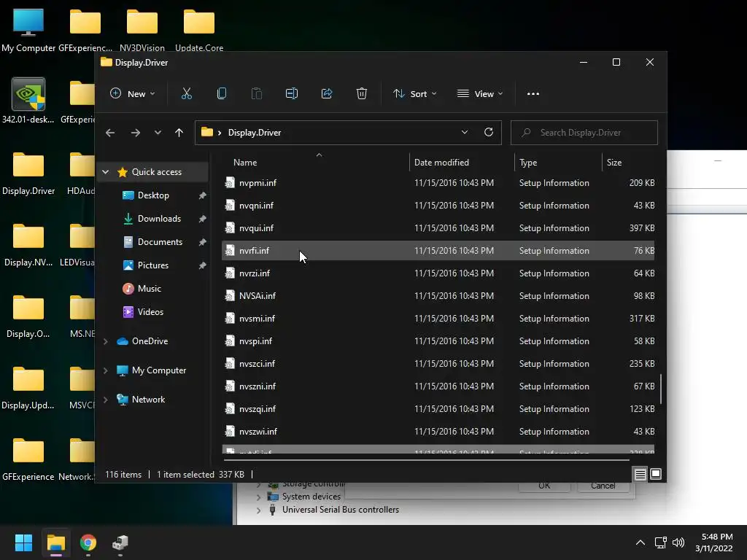Click the Rename icon in toolbar

coord(292,94)
